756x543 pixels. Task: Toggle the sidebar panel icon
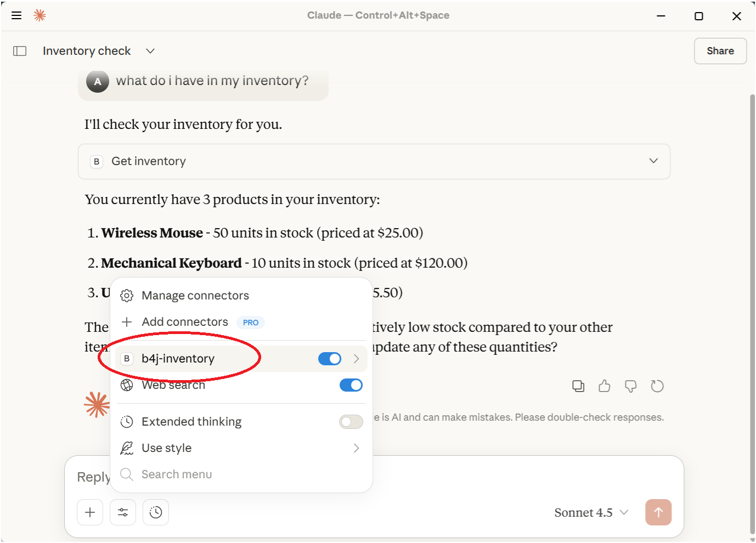click(x=20, y=51)
